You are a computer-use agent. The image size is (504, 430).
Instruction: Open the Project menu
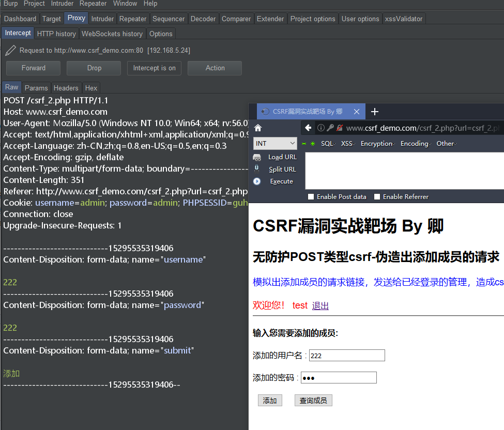34,4
